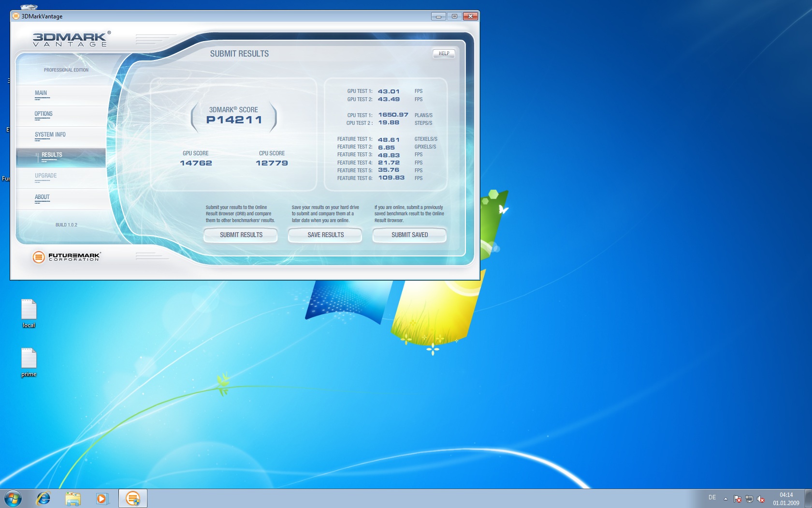Open the ABOUT page
Image resolution: width=812 pixels, height=508 pixels.
(60, 199)
